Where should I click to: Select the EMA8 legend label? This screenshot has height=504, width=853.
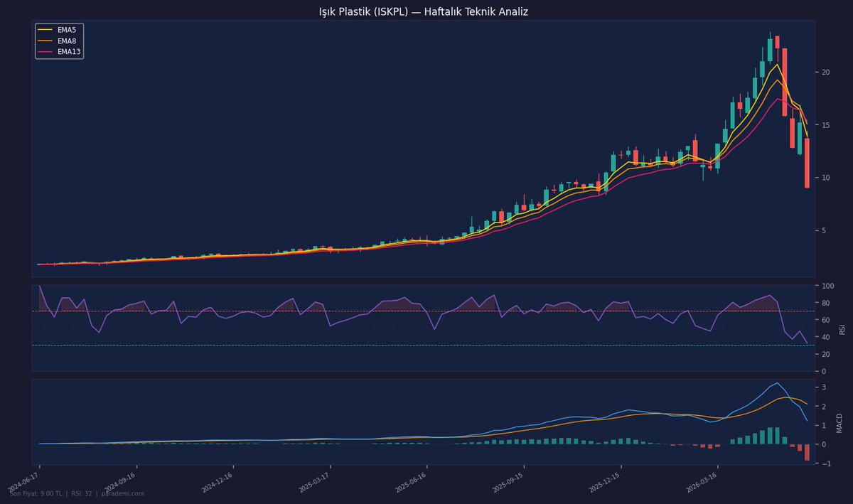(68, 41)
